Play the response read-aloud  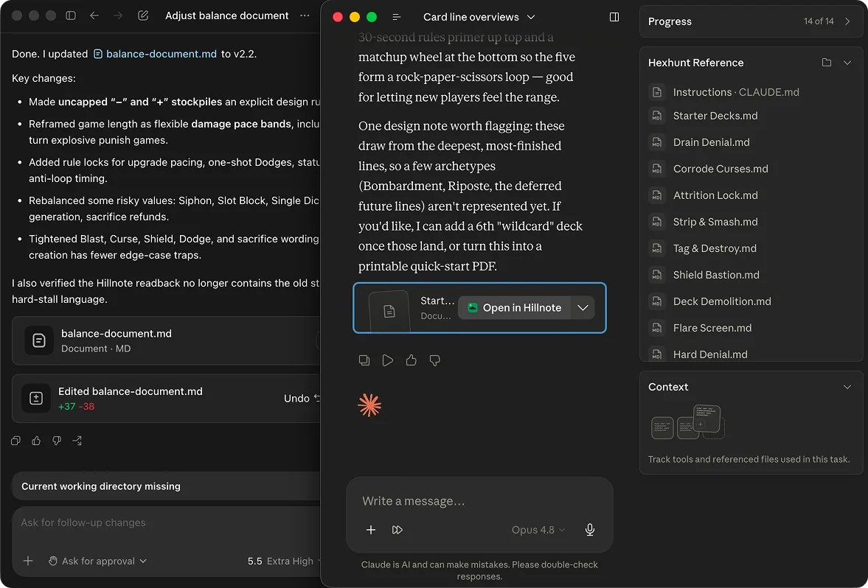click(387, 360)
